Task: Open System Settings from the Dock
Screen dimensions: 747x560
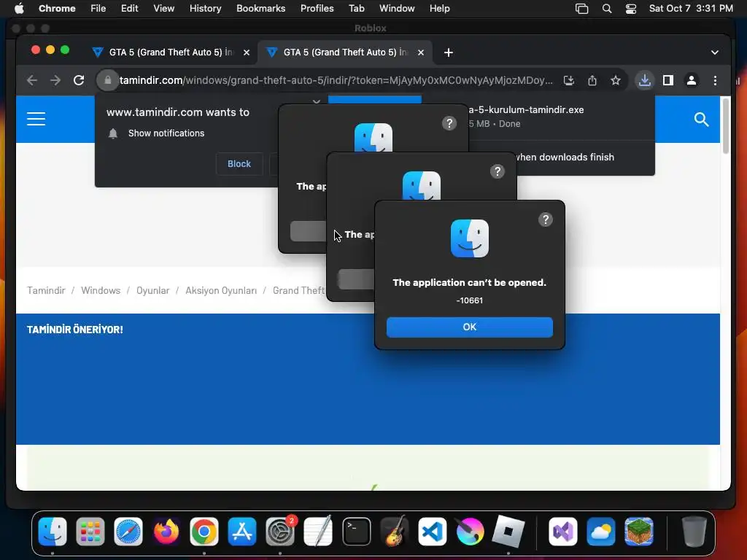Action: click(279, 532)
